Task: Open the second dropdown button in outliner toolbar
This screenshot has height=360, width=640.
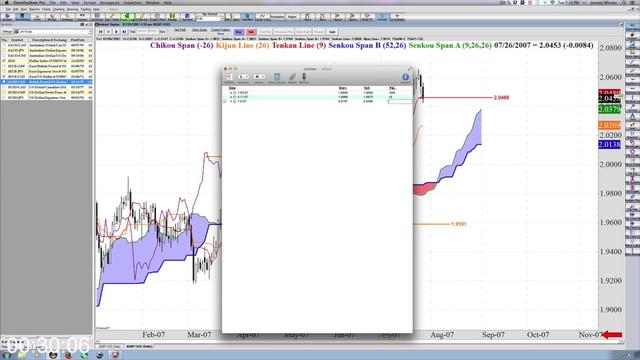Action: click(x=259, y=77)
